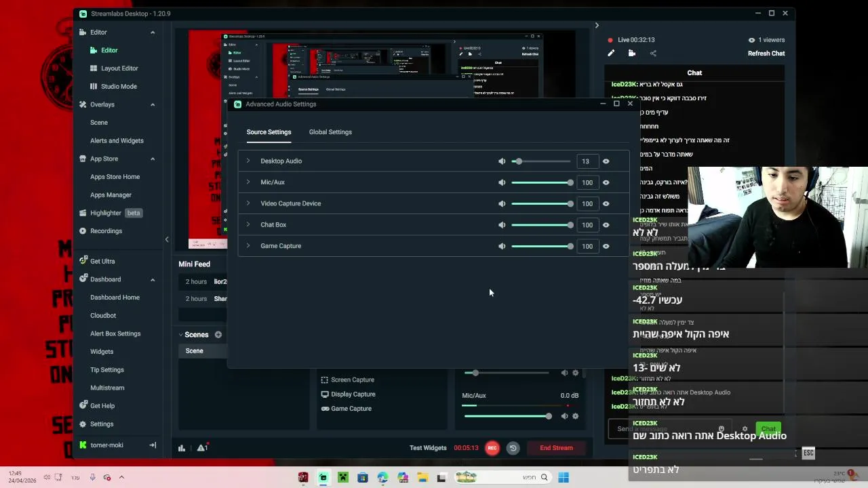
Task: Adjust the Game Capture volume slider
Action: [541, 246]
